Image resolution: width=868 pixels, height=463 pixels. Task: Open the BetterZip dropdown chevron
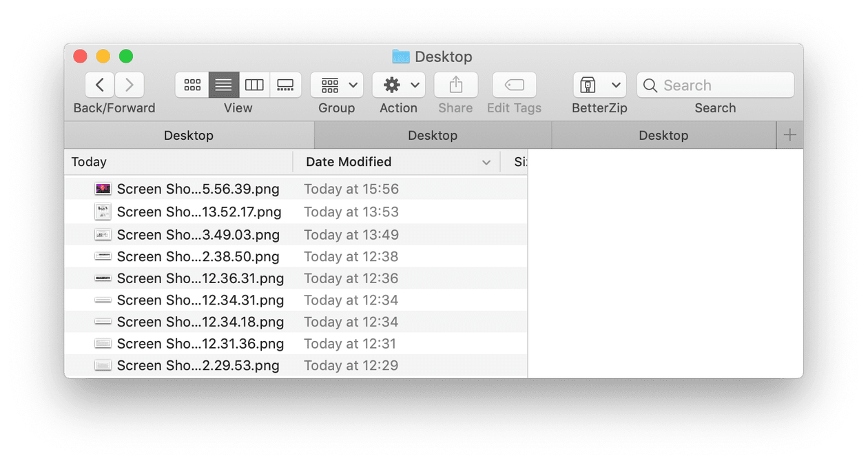(617, 85)
